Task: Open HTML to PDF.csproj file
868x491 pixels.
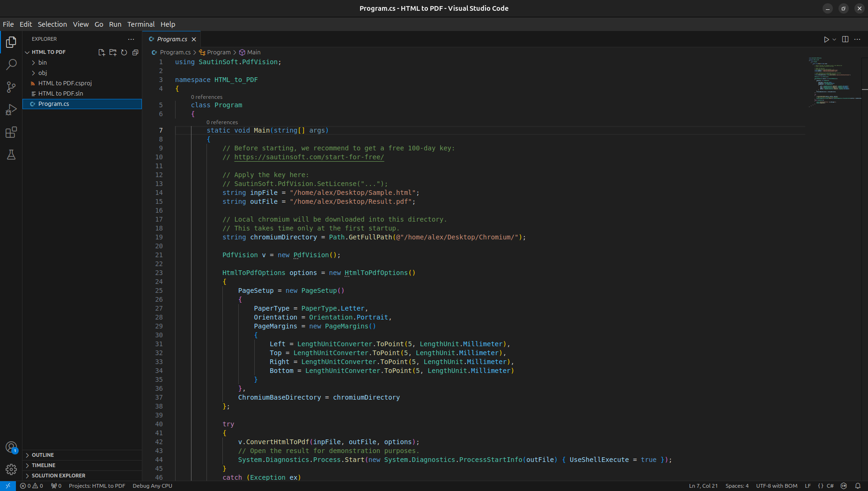Action: point(65,83)
